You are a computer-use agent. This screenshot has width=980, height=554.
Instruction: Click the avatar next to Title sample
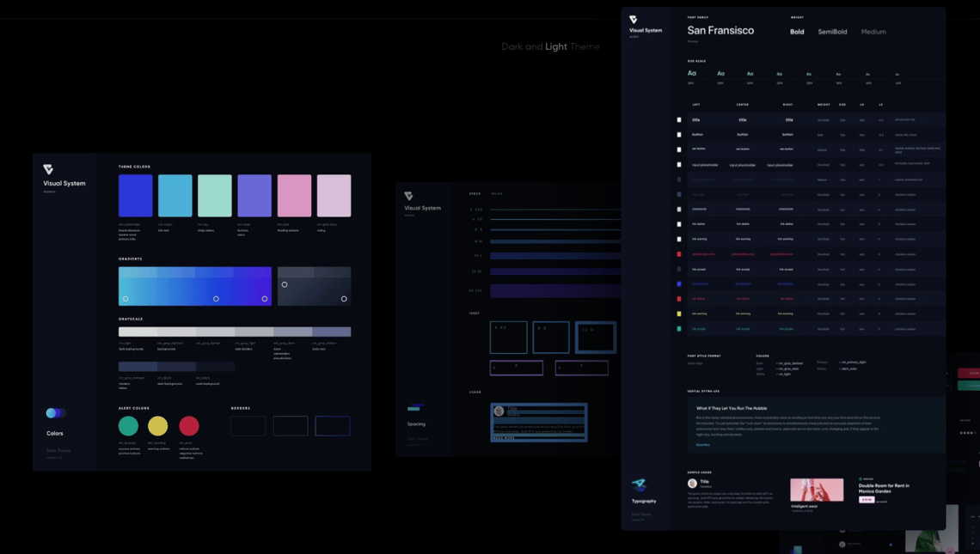tap(692, 484)
